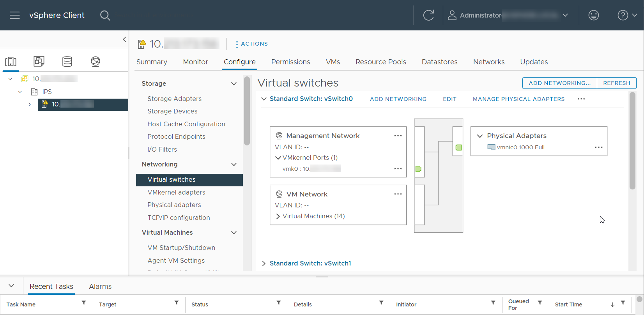Collapse the left navigation pane
This screenshot has height=315, width=644.
pos(124,39)
